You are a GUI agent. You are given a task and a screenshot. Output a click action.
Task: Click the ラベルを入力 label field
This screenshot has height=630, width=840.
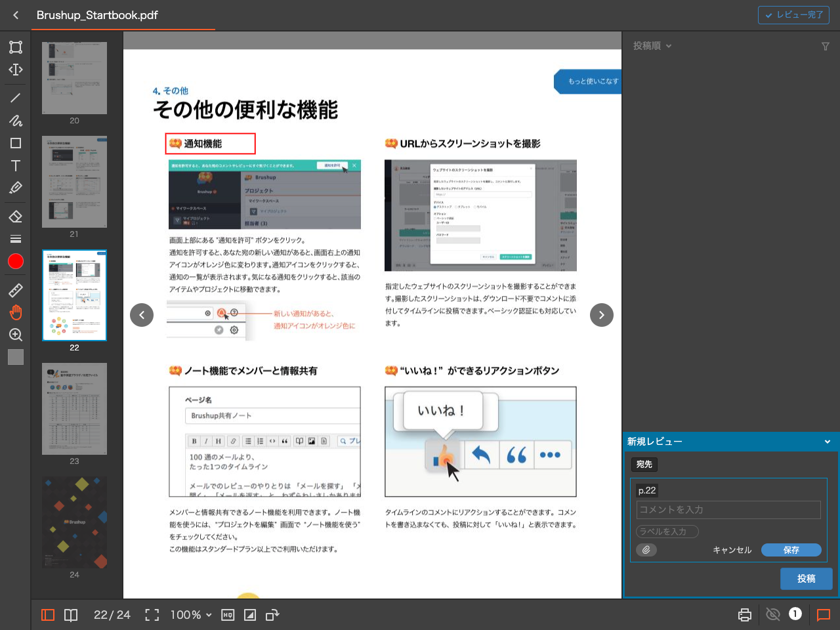(x=667, y=532)
